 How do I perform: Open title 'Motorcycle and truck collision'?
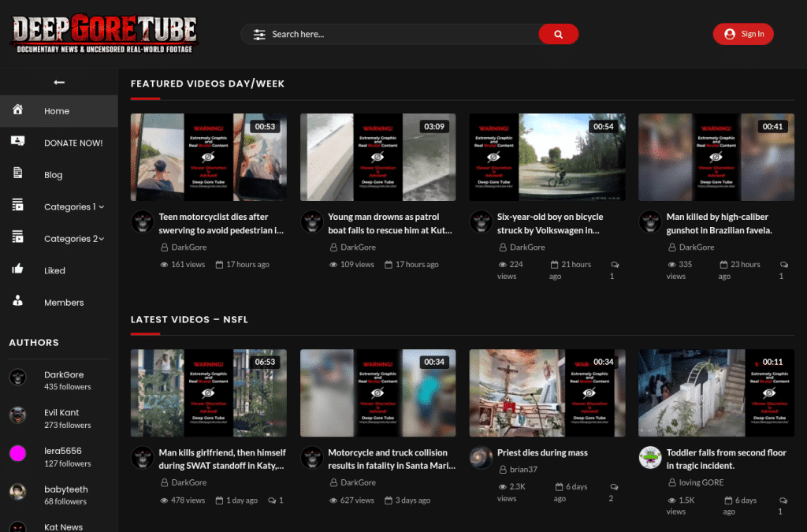[x=392, y=459]
